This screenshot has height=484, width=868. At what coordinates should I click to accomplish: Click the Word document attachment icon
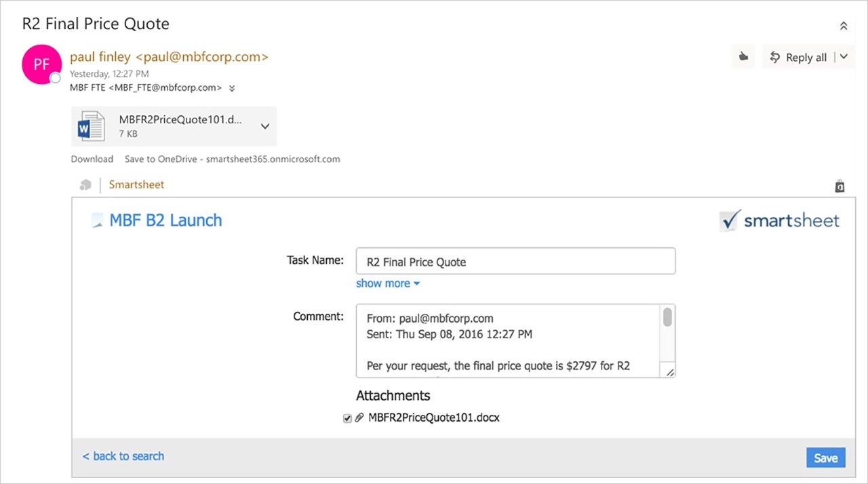pyautogui.click(x=91, y=126)
